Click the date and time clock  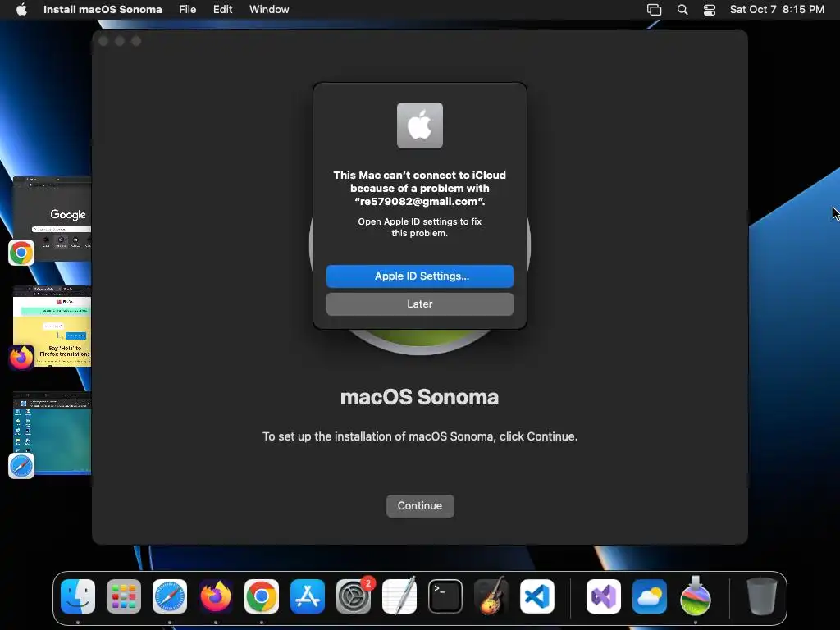tap(777, 9)
